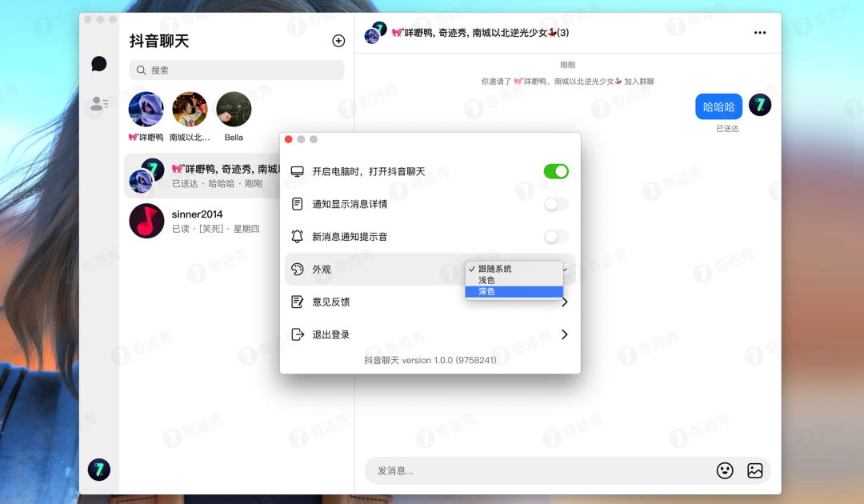This screenshot has width=864, height=504.
Task: Select the 南城以北 contact avatar
Action: (x=190, y=109)
